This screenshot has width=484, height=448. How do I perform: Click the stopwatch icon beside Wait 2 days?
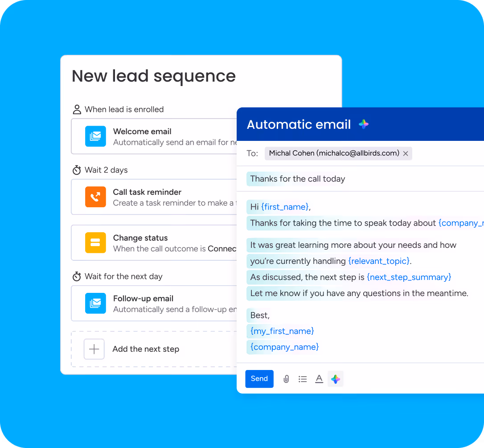click(77, 170)
